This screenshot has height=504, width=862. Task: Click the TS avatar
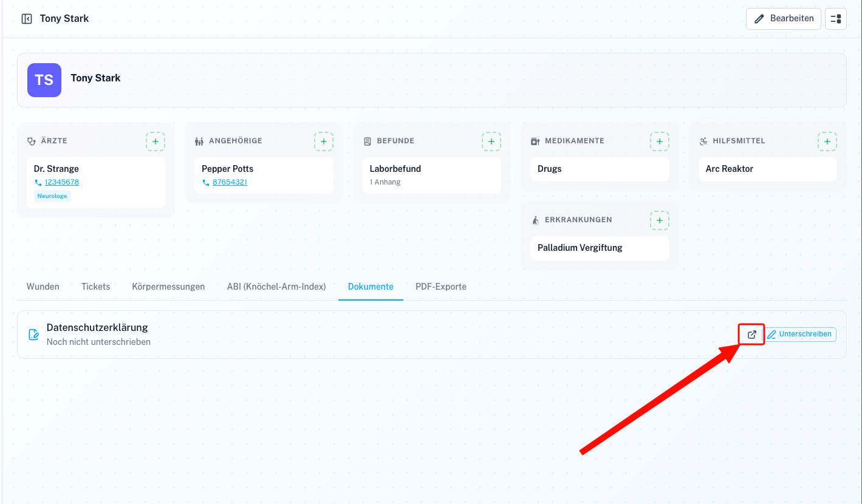click(44, 80)
